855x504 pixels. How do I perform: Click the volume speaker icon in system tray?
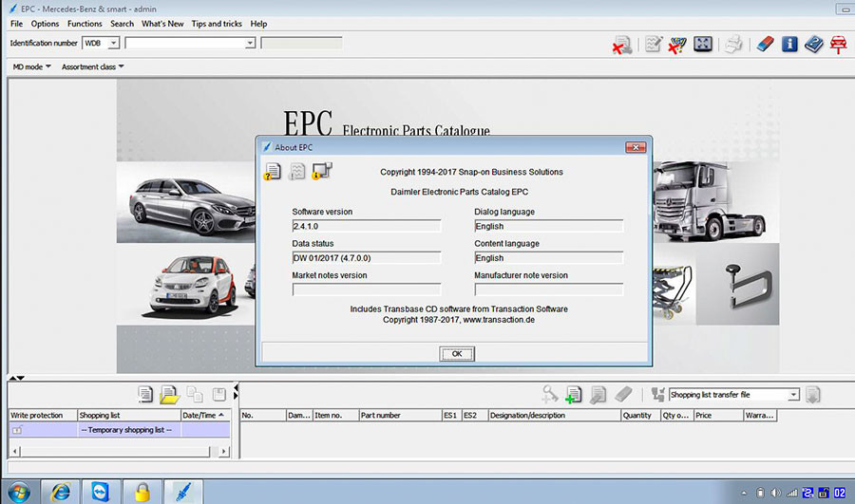775,494
